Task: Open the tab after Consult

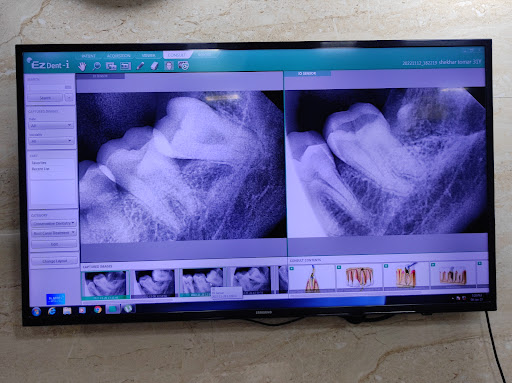Action: point(204,54)
